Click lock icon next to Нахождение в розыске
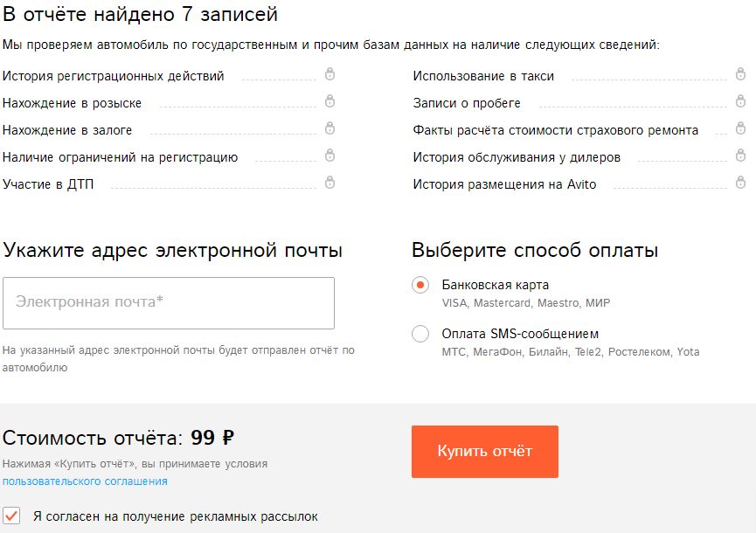Viewport: 756px width, 533px height. tap(329, 102)
